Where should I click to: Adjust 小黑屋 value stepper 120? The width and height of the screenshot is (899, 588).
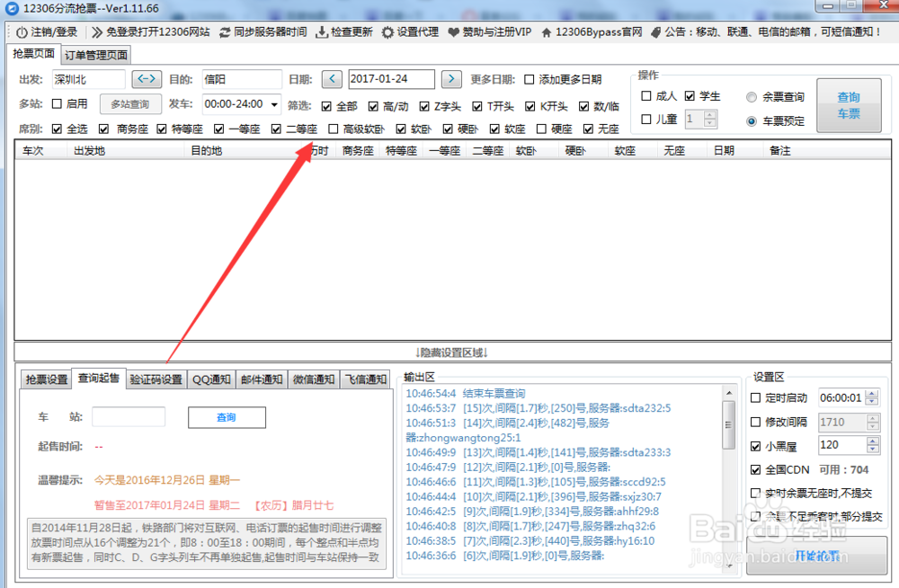[x=872, y=444]
